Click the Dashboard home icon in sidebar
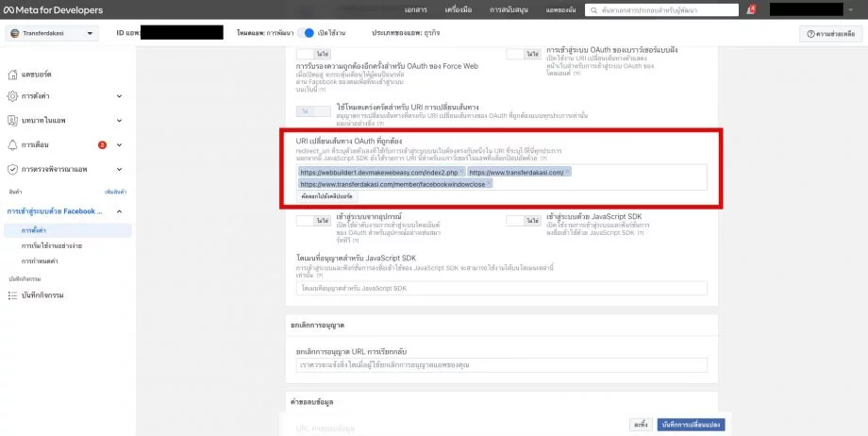 pos(12,75)
